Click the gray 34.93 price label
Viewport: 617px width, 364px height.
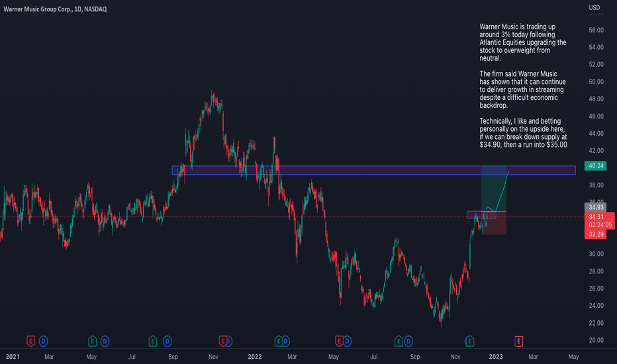(x=595, y=207)
